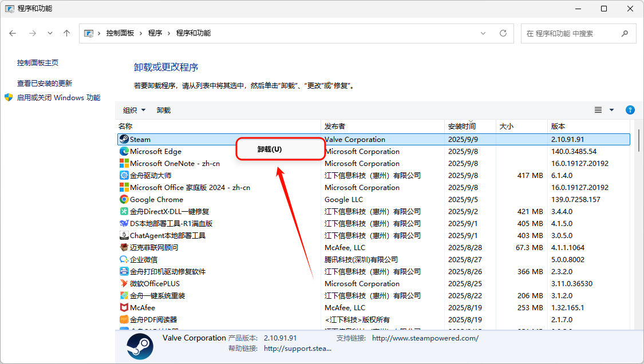Click the Google Chrome icon in list
Screen dimensions: 644x364
coord(124,199)
